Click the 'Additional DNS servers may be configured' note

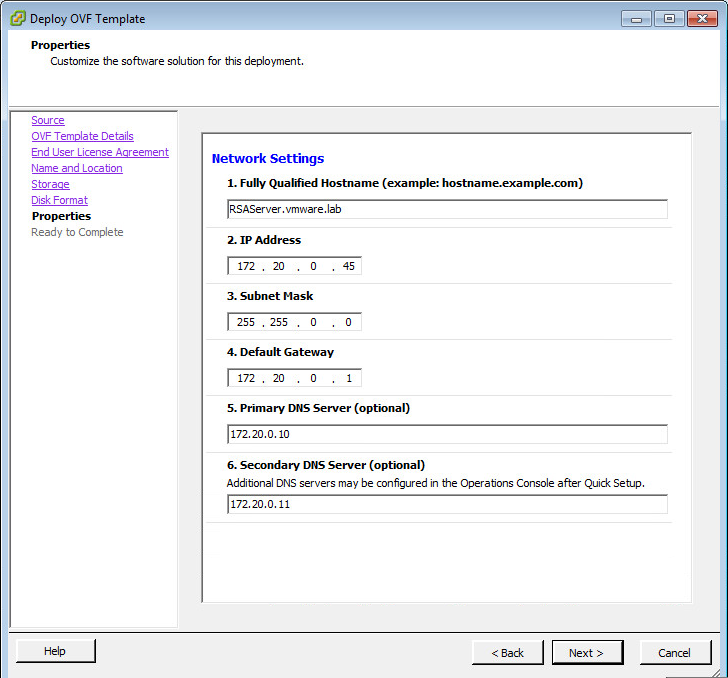tap(436, 483)
